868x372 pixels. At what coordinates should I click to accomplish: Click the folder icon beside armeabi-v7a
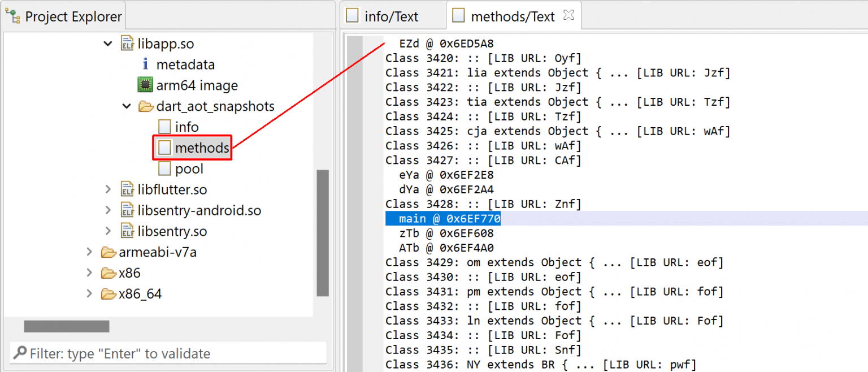click(109, 252)
